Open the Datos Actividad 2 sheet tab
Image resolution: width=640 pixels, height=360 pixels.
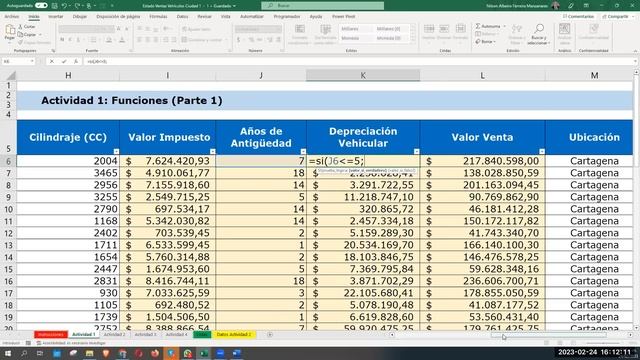click(x=233, y=335)
